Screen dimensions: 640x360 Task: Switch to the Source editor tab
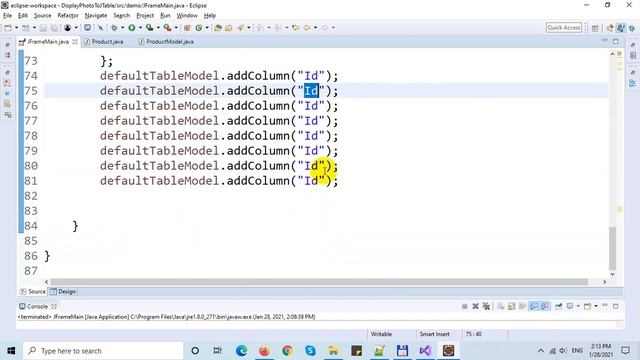click(x=33, y=291)
